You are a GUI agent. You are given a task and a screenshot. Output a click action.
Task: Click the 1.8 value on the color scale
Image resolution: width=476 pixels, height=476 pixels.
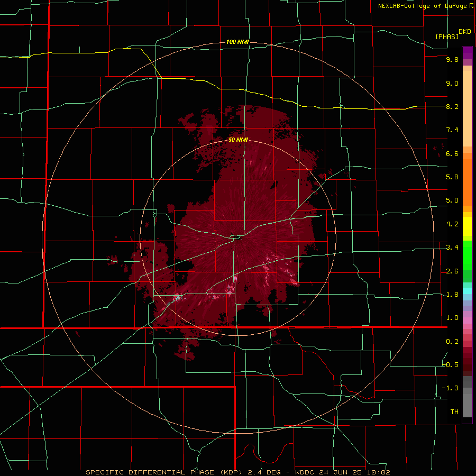(x=452, y=295)
